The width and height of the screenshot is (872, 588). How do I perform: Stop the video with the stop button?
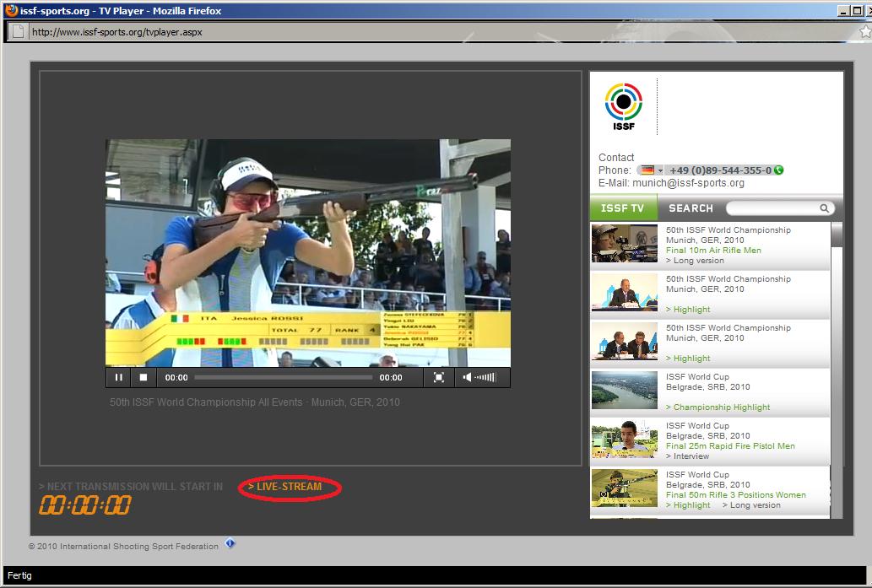[x=144, y=378]
